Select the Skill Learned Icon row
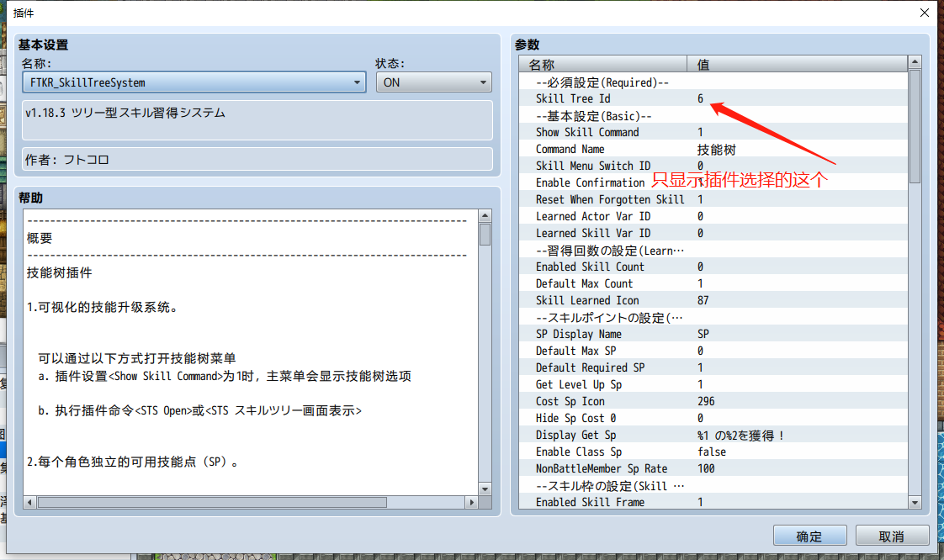The image size is (944, 560). 713,301
